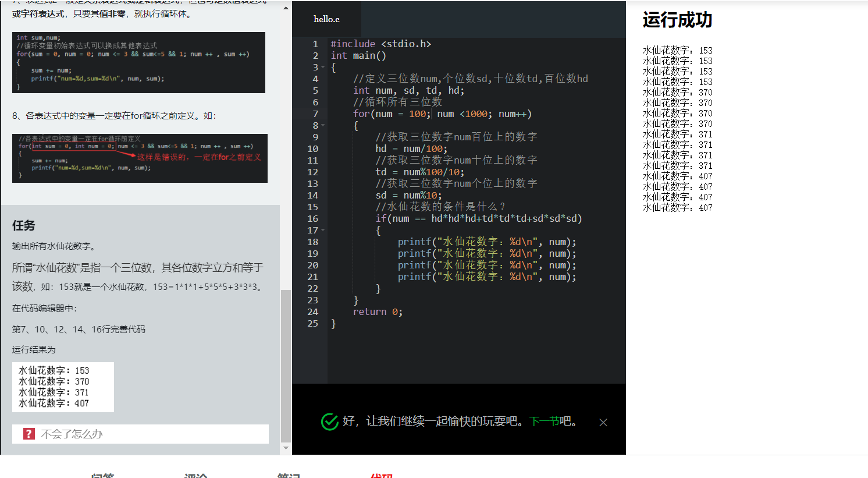Click the if condition line with hd*hd*hd
Screen dimensions: 868x478
tap(478, 218)
